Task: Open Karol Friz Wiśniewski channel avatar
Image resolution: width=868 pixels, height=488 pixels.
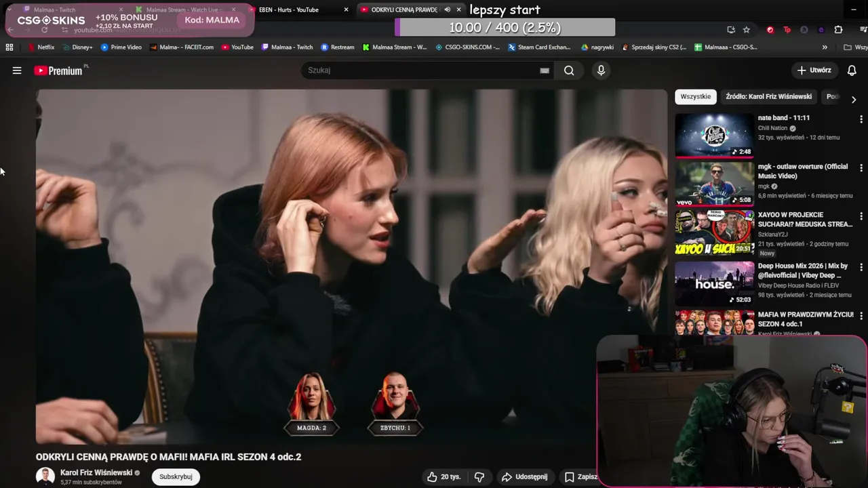Action: tap(45, 476)
